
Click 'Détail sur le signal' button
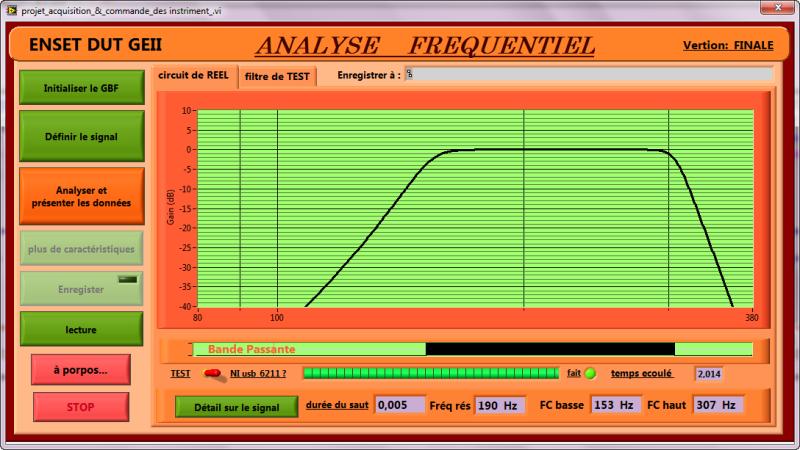pos(237,406)
